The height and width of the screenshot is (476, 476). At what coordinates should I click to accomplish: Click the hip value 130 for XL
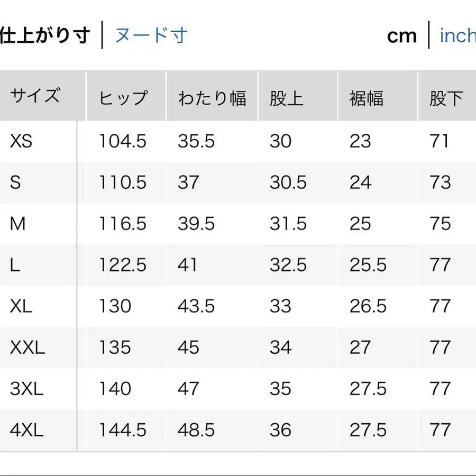tap(113, 306)
